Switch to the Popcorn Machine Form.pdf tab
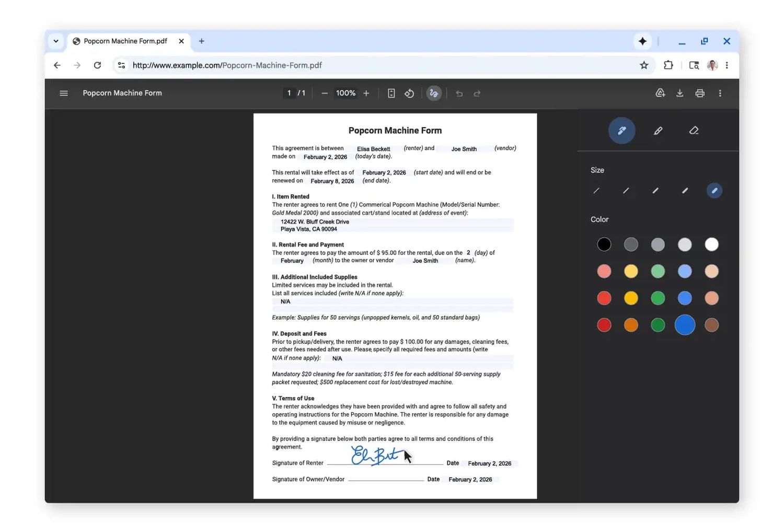Viewport: 784px width, 532px height. coord(125,41)
